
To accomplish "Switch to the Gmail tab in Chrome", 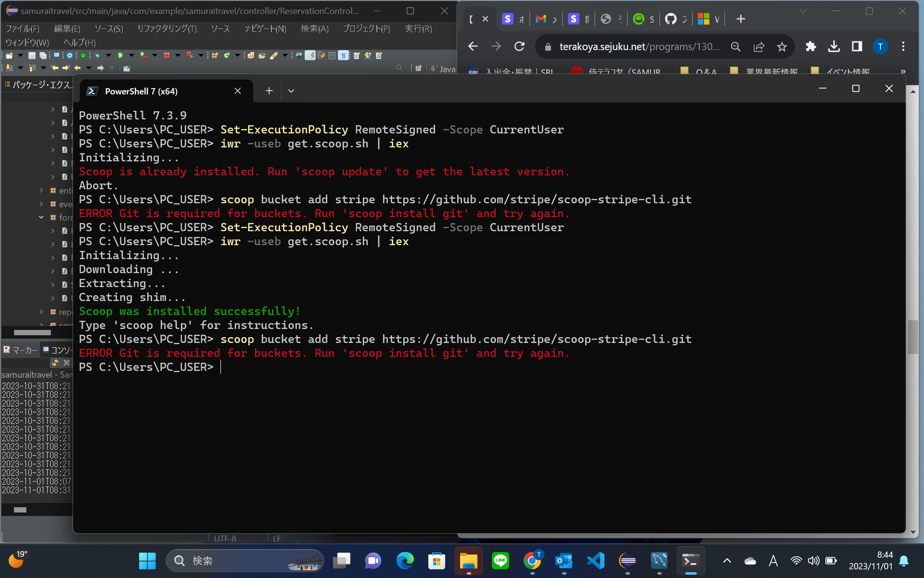I will pyautogui.click(x=546, y=19).
